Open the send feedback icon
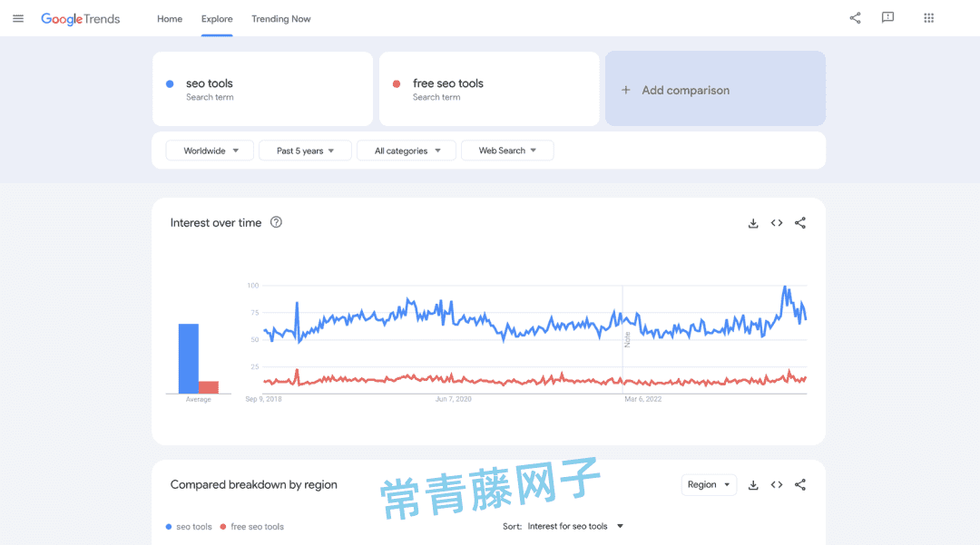 887,17
